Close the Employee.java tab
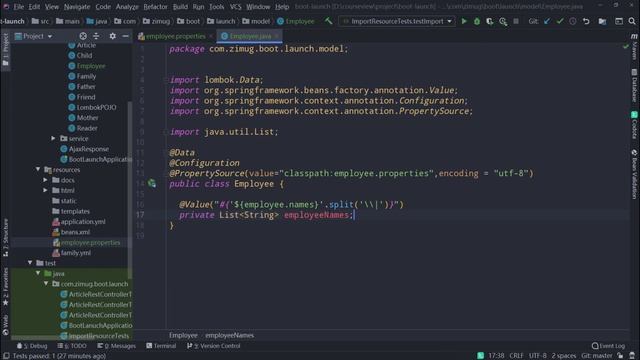 277,36
